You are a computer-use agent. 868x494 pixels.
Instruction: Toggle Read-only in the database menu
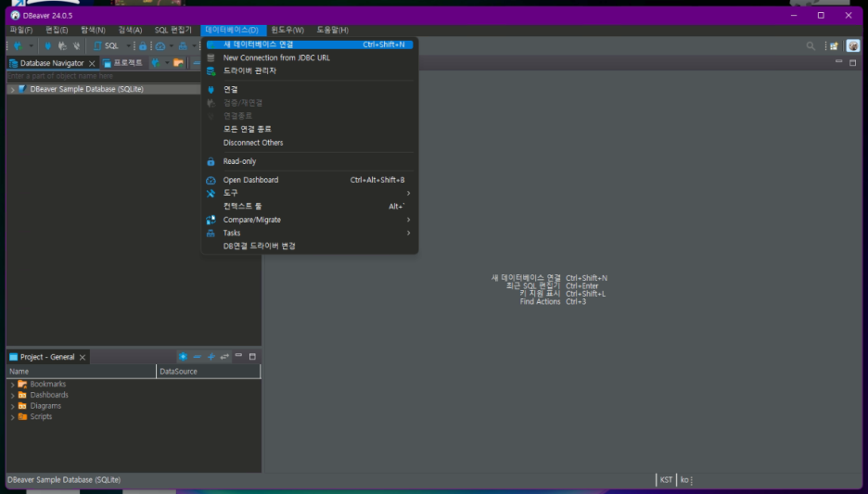[310, 161]
